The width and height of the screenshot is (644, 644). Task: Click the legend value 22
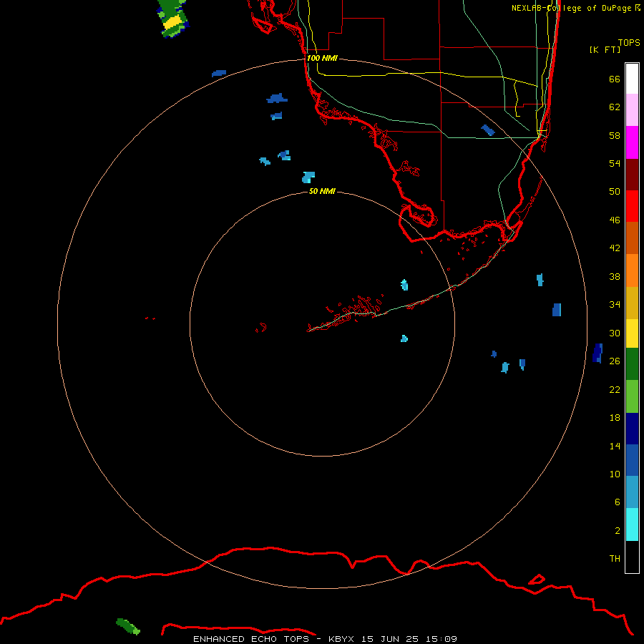615,389
